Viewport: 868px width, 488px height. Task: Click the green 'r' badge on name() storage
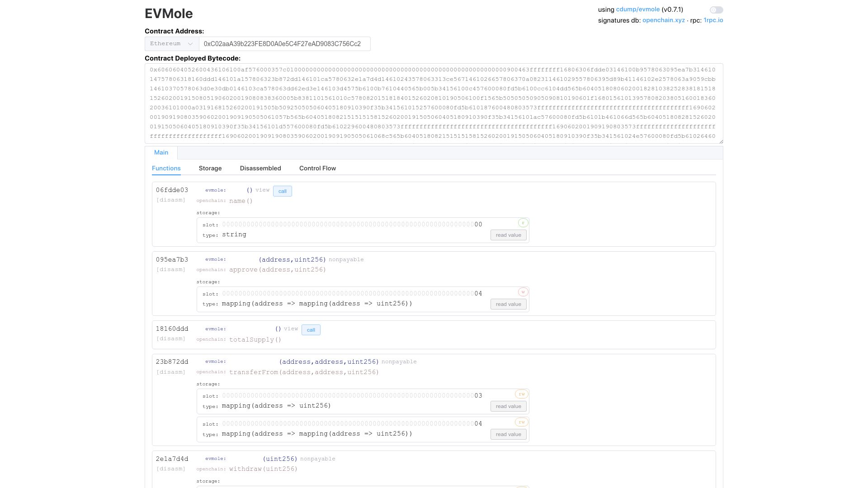tap(523, 223)
